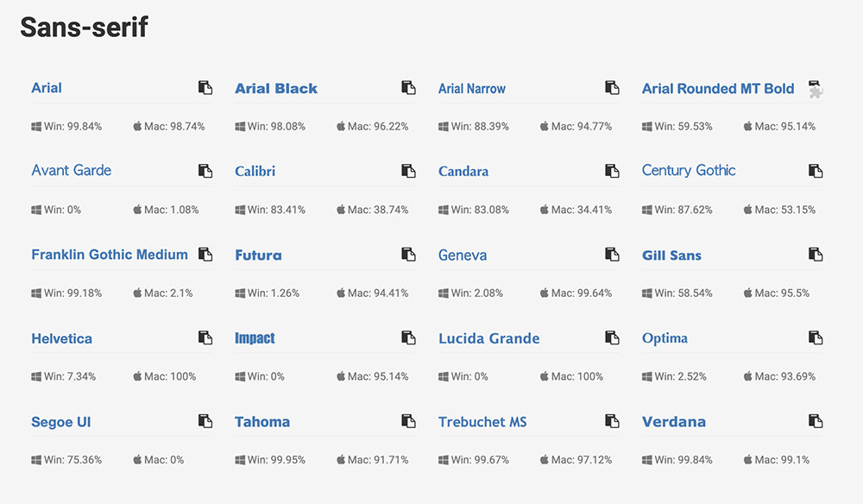Open the Segoe UI font page
The width and height of the screenshot is (863, 504).
[x=61, y=422]
